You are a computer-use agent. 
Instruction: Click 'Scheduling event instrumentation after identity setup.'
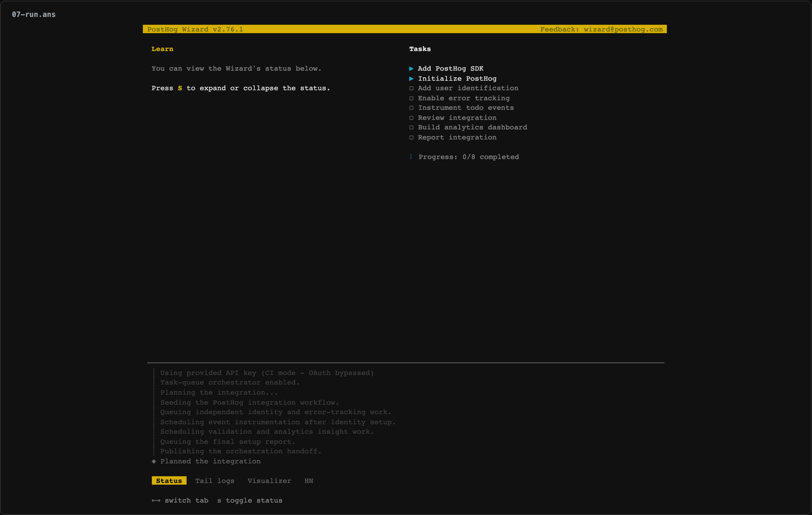click(x=278, y=422)
